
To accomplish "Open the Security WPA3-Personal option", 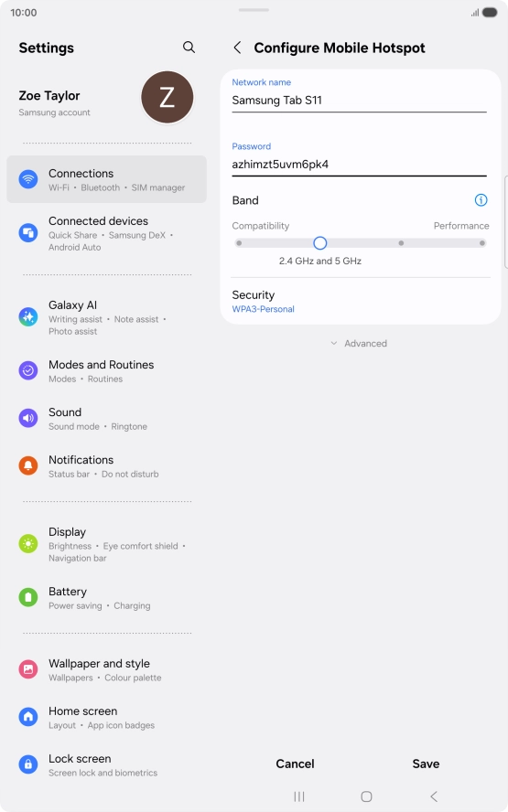I will [361, 302].
